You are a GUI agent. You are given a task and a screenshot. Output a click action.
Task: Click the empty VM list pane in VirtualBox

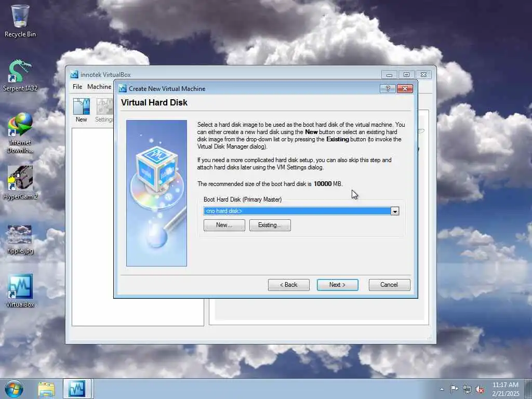click(138, 227)
